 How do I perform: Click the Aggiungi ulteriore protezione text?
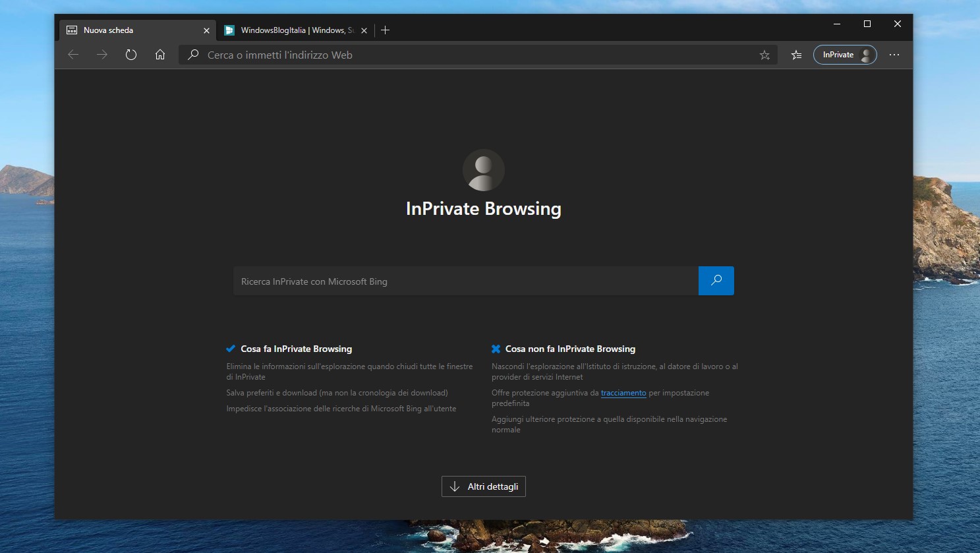pos(610,424)
